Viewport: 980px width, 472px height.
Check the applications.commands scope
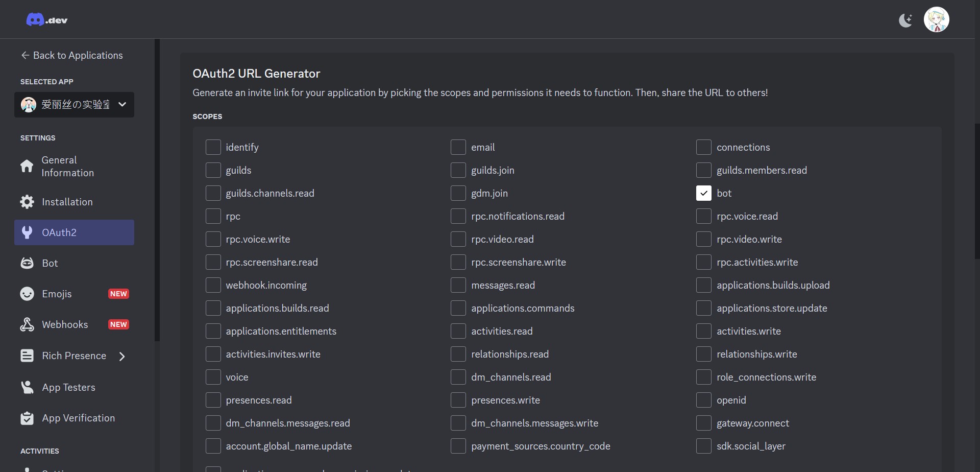coord(458,308)
